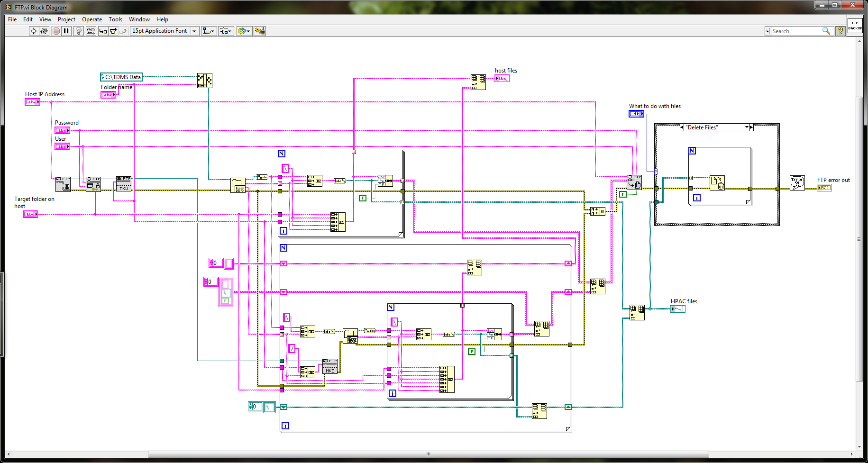
Task: Click the horizontal scrollbar thumb
Action: tap(428, 454)
